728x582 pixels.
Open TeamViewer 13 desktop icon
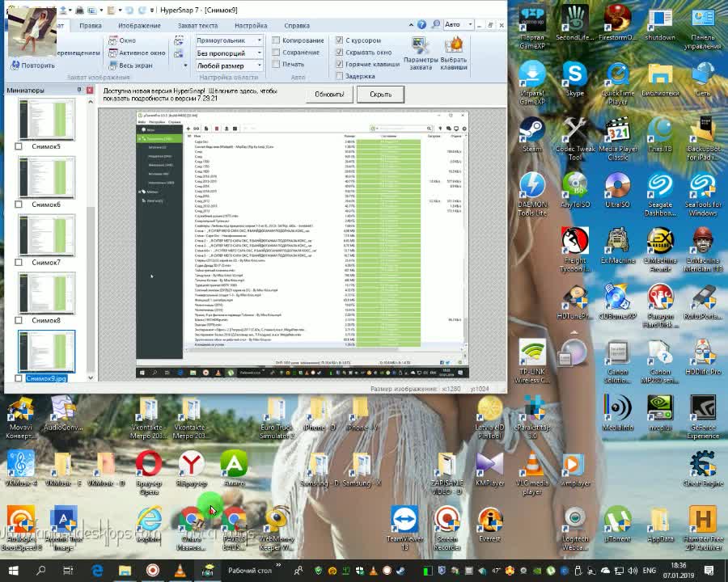(404, 523)
